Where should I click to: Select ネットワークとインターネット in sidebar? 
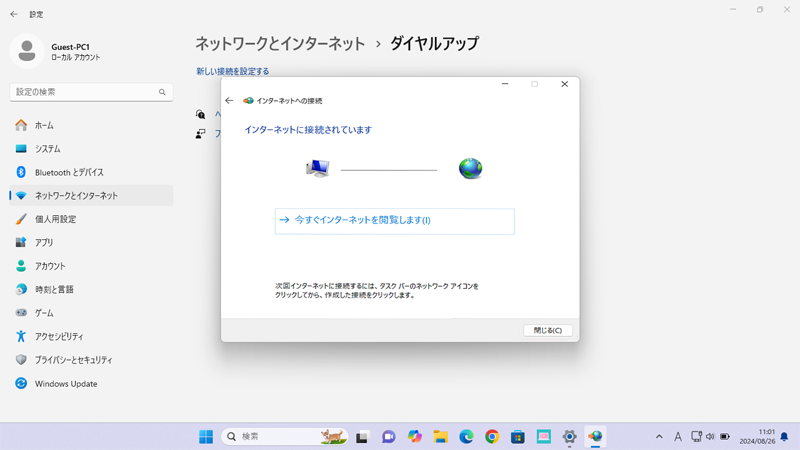[x=91, y=195]
